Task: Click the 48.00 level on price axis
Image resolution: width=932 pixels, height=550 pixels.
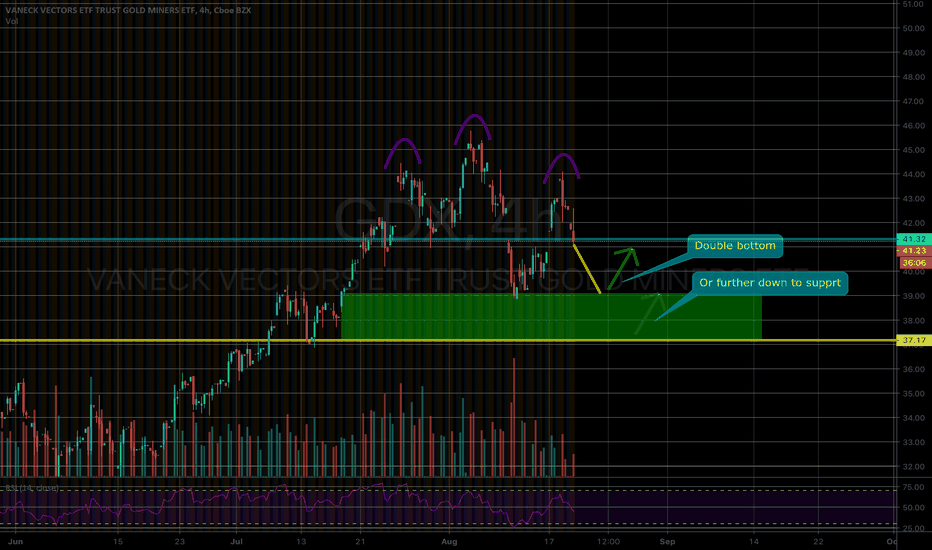Action: tap(914, 77)
